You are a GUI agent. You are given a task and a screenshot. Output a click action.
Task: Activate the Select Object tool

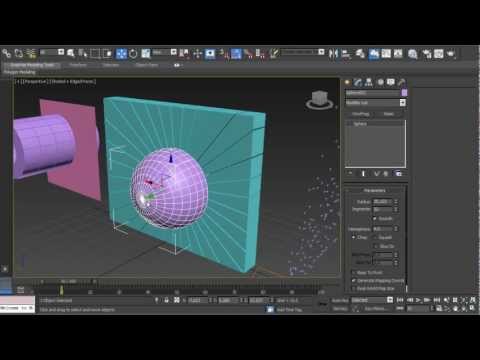[71, 53]
